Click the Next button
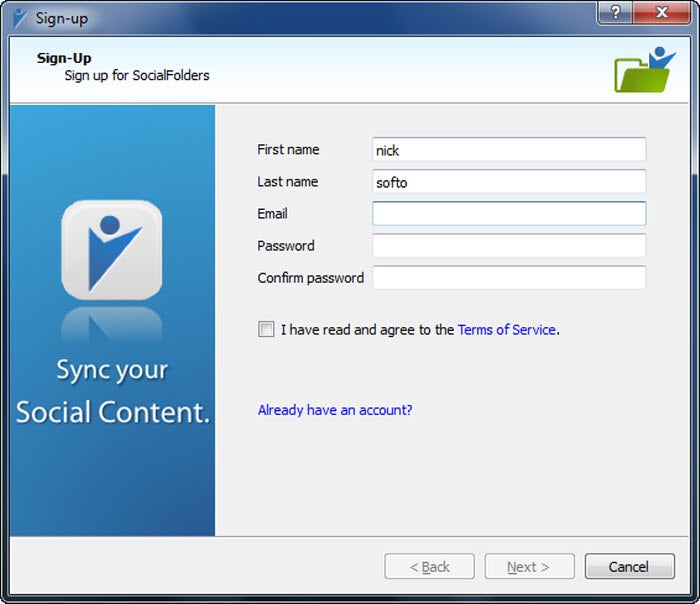This screenshot has width=700, height=604. click(529, 567)
